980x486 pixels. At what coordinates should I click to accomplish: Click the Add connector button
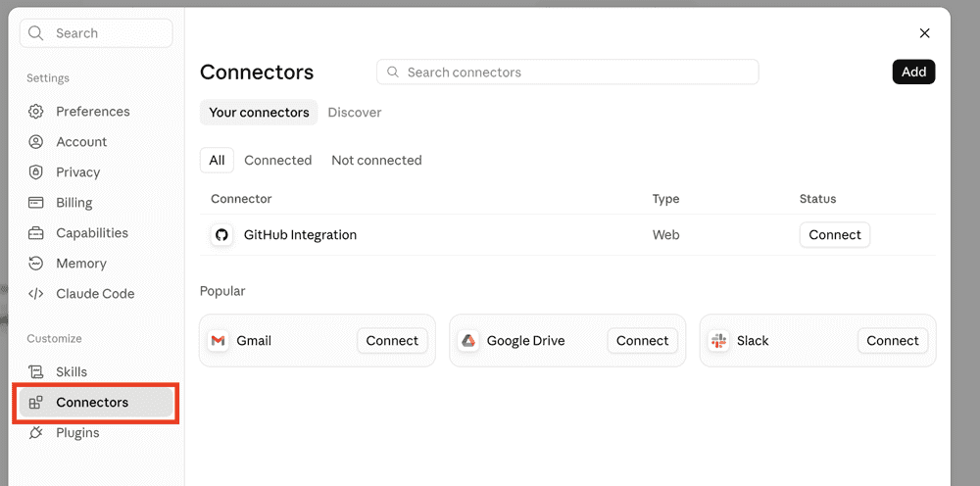tap(913, 72)
